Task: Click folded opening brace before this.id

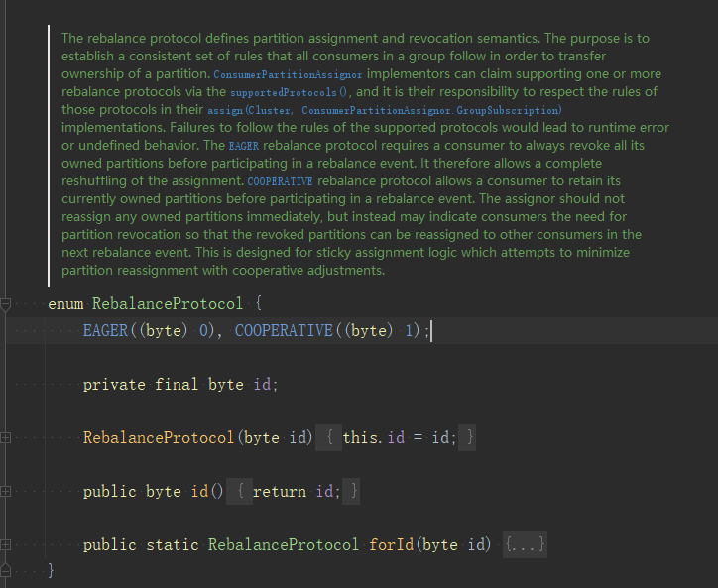Action: coord(330,437)
